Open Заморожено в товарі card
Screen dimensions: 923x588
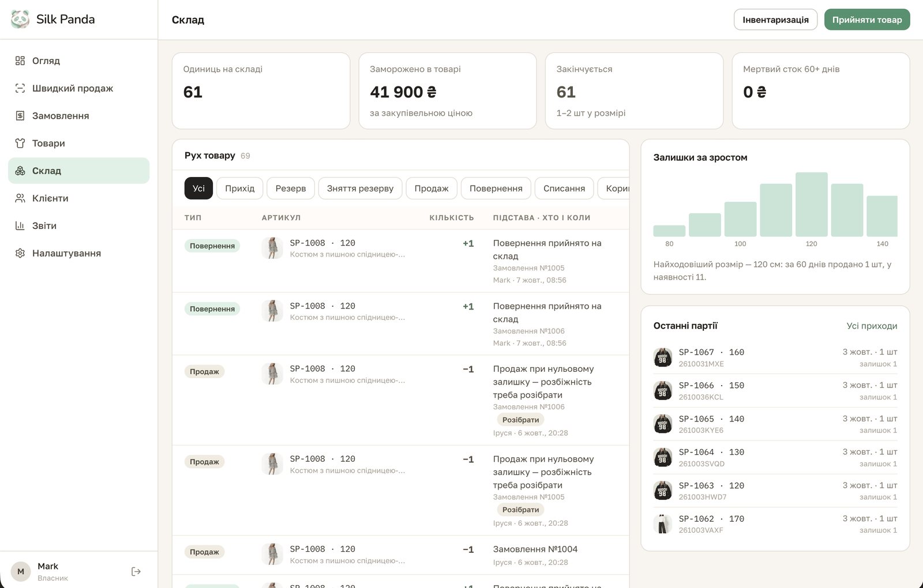pyautogui.click(x=448, y=91)
